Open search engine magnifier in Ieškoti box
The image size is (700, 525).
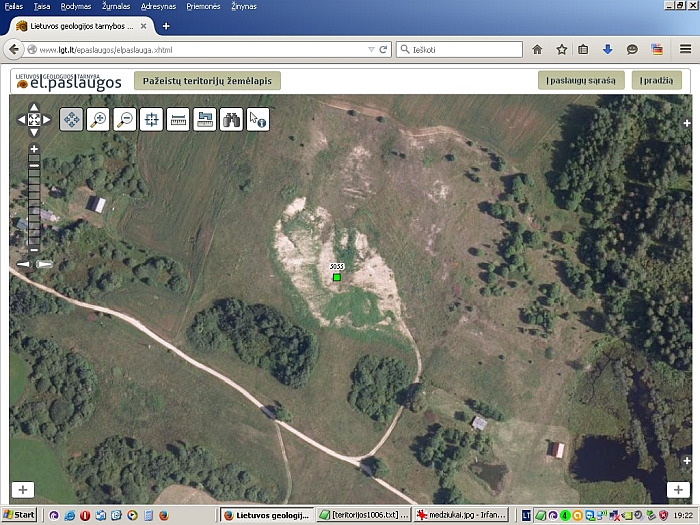point(404,49)
